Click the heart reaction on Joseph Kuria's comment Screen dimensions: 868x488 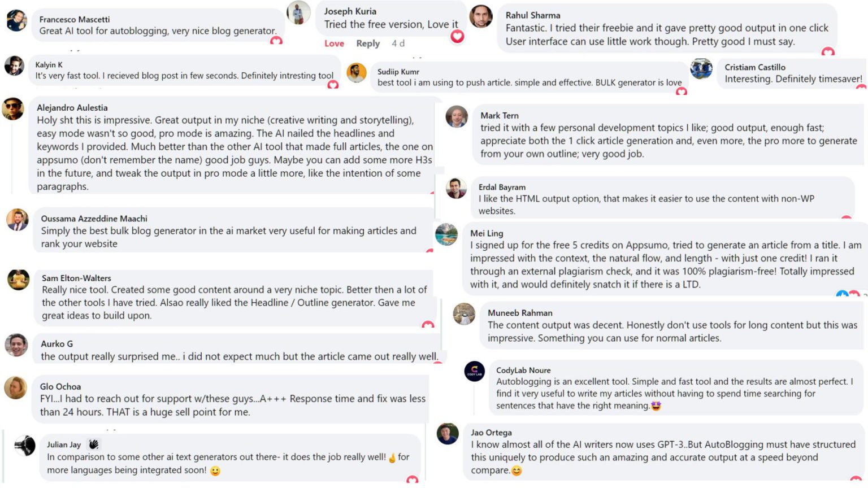point(457,37)
